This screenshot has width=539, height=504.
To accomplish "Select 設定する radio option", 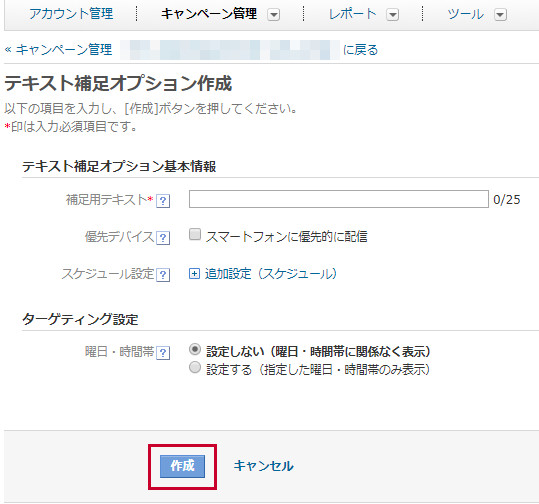I will [x=195, y=368].
